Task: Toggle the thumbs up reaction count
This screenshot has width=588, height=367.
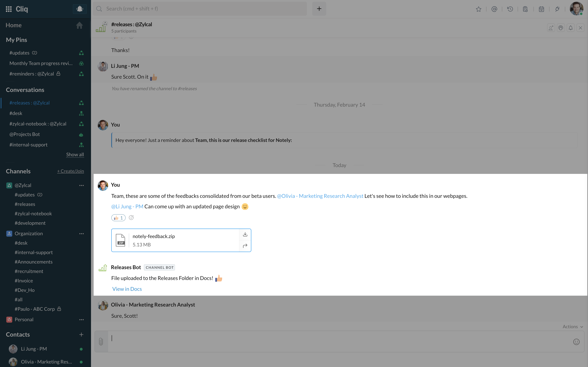Action: [x=118, y=218]
